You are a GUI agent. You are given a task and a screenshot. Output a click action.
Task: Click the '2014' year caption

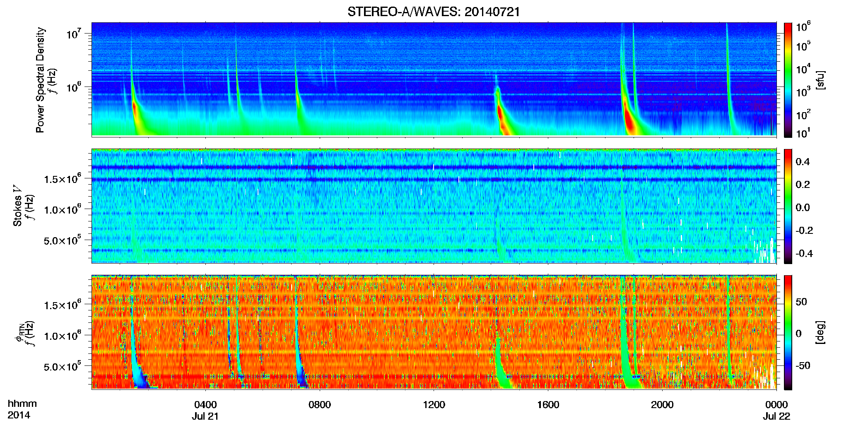click(19, 415)
